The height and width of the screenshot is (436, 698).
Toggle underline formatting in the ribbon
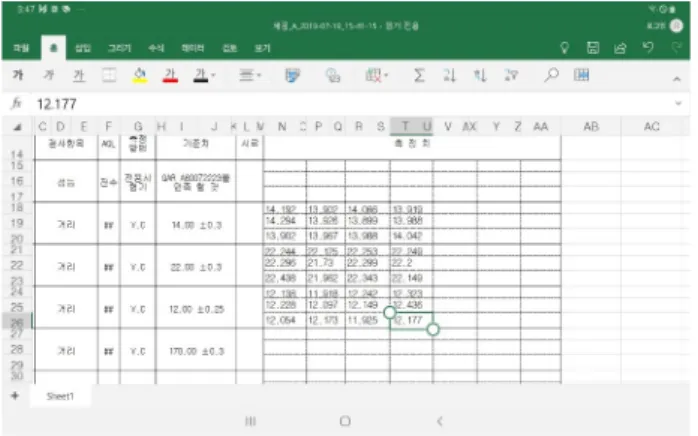pos(79,76)
